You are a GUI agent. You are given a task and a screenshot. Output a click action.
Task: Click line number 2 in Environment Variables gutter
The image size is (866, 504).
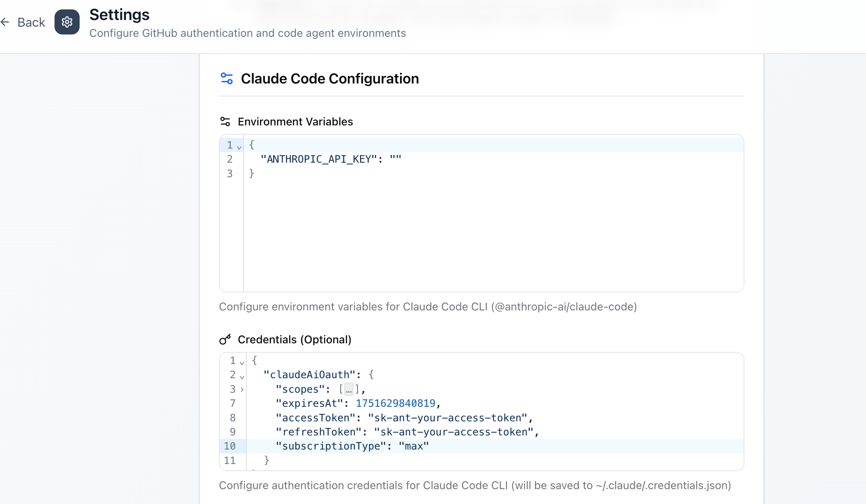pyautogui.click(x=230, y=159)
